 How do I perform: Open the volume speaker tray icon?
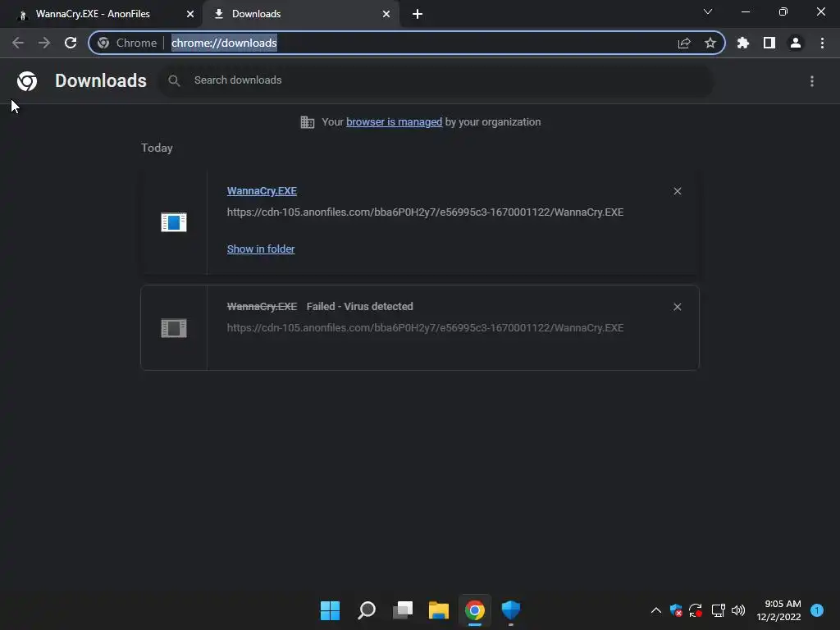(738, 610)
